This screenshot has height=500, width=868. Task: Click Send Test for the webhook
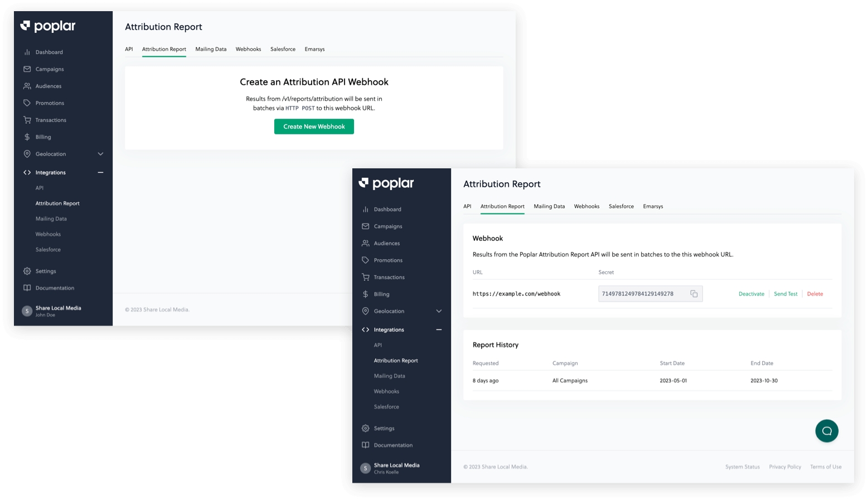click(x=785, y=294)
